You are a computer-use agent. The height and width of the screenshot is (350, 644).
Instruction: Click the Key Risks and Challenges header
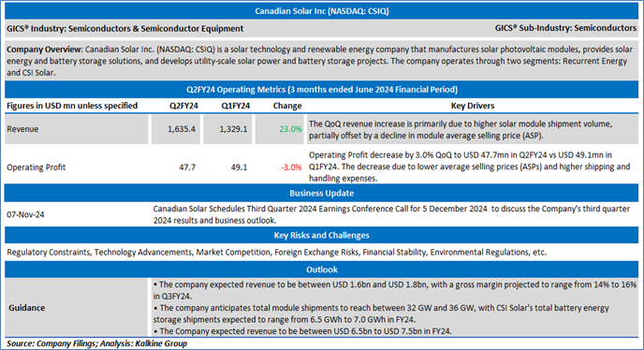pos(322,236)
